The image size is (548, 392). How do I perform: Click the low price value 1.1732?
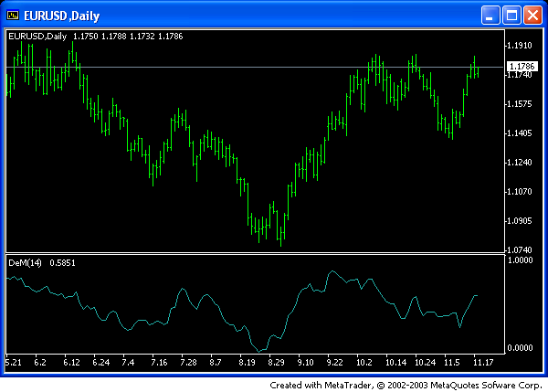coord(142,37)
